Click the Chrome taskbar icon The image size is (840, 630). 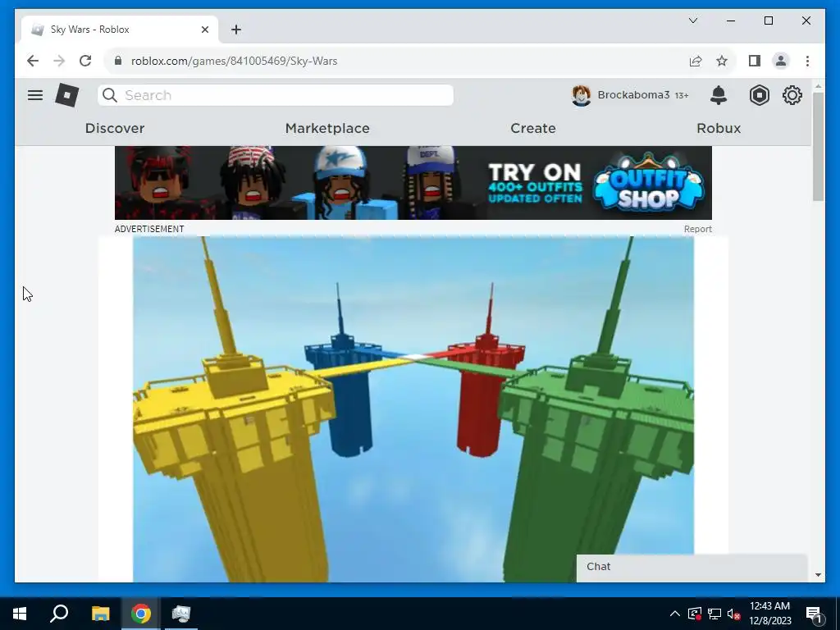140,614
